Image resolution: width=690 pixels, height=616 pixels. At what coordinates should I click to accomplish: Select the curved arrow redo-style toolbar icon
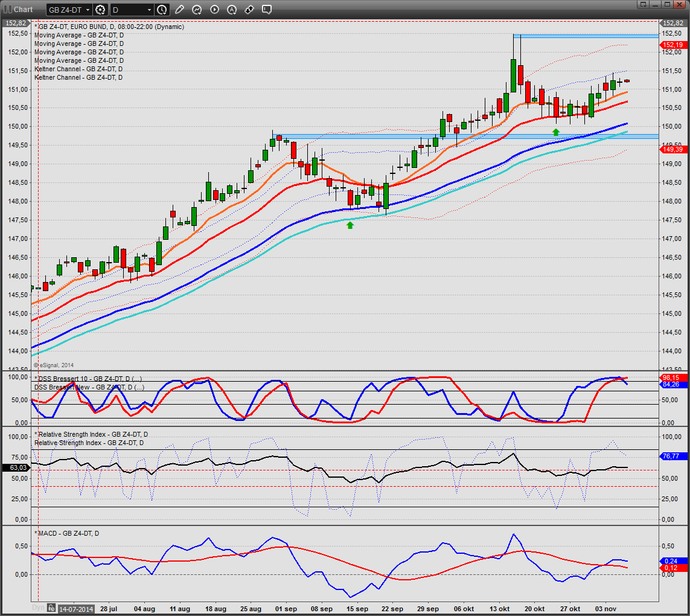[x=196, y=10]
